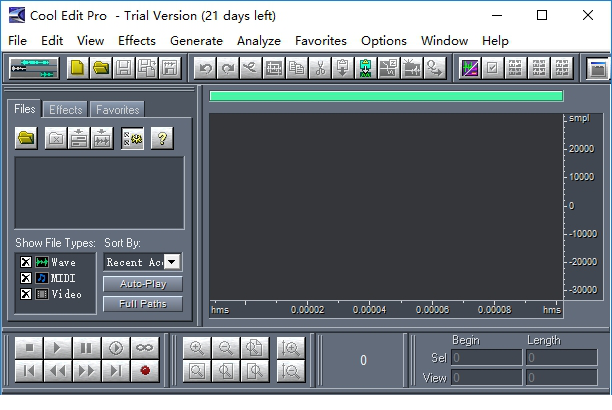Click the Cut scissors icon
The width and height of the screenshot is (612, 410).
coord(320,68)
